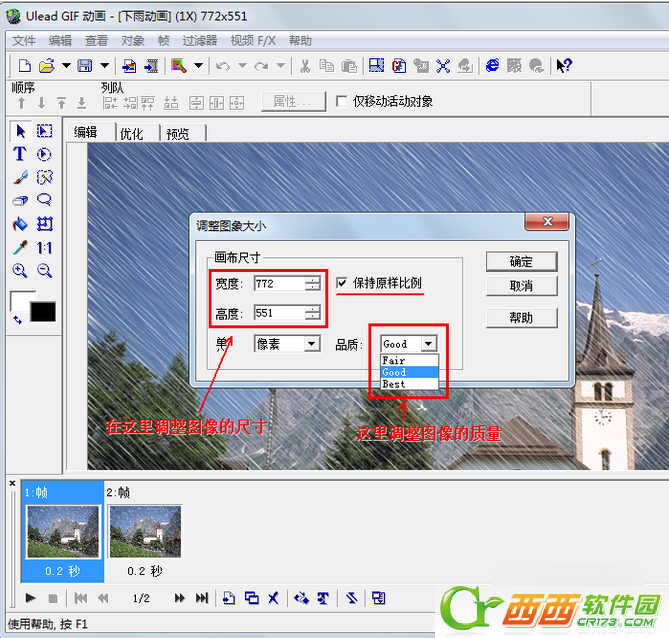669x638 pixels.
Task: Select the frame 1 thumbnail
Action: click(x=63, y=531)
